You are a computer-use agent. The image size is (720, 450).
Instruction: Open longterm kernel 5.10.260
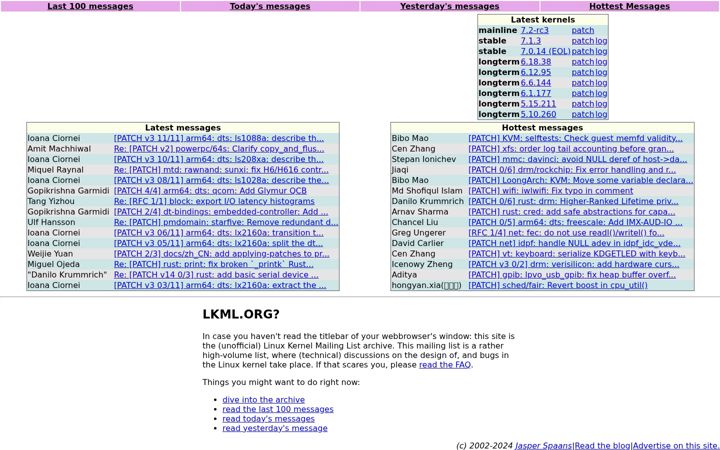[x=538, y=114]
